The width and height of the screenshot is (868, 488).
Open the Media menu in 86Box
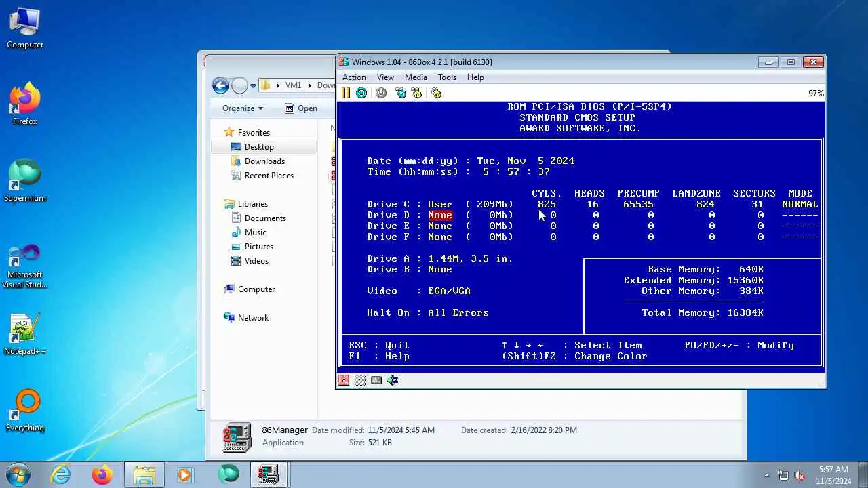[x=416, y=77]
